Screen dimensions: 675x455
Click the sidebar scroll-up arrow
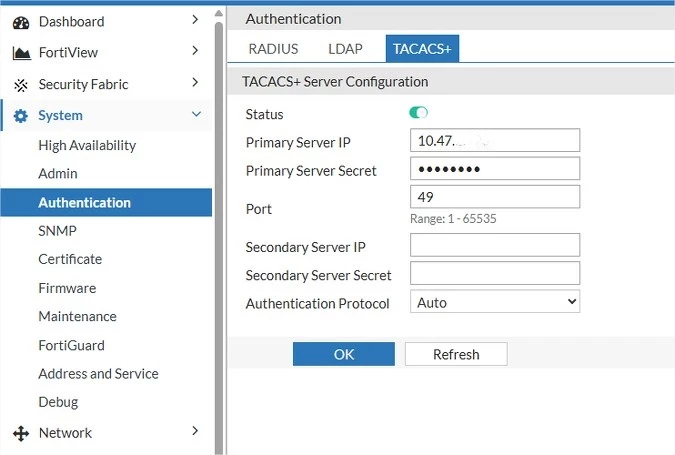click(x=219, y=13)
